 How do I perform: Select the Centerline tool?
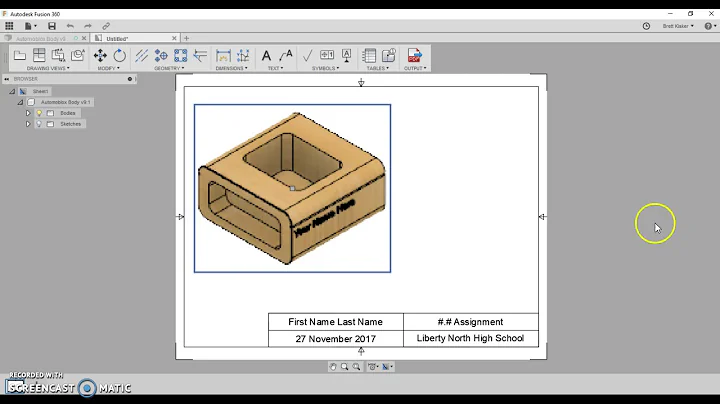[141, 56]
